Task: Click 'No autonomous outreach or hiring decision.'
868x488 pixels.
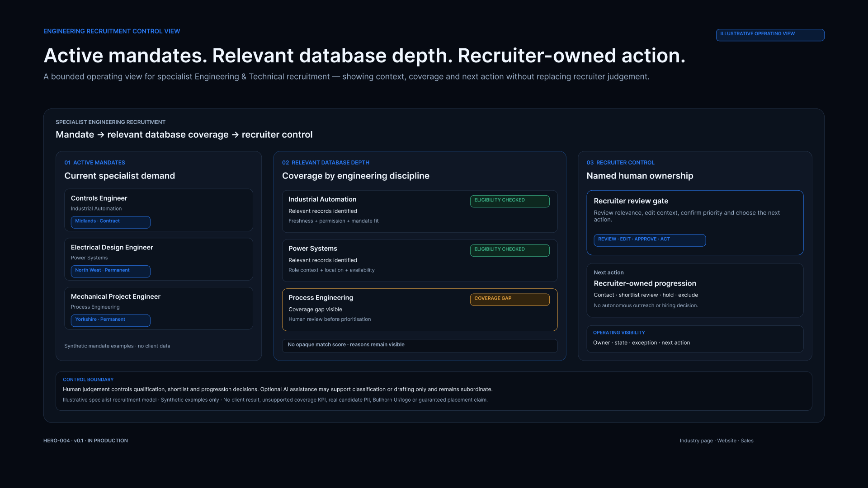Action: (646, 306)
